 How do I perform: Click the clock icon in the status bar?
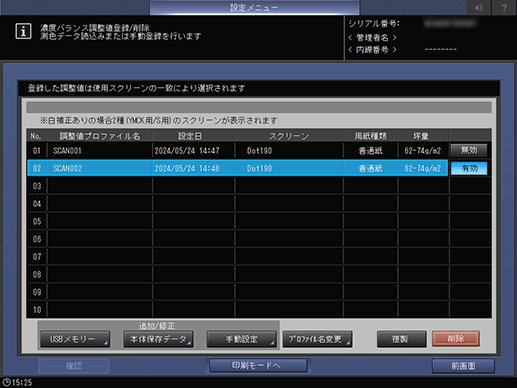(6, 382)
